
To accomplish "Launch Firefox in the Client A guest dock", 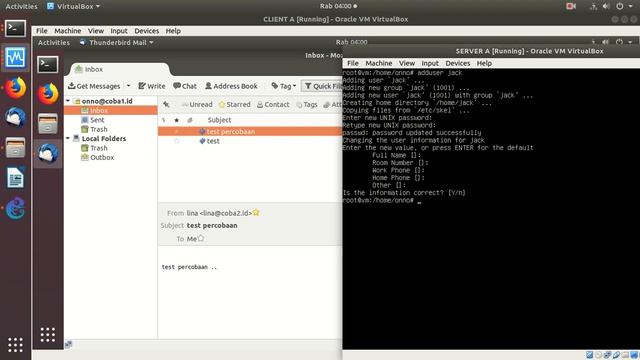I will click(x=48, y=94).
